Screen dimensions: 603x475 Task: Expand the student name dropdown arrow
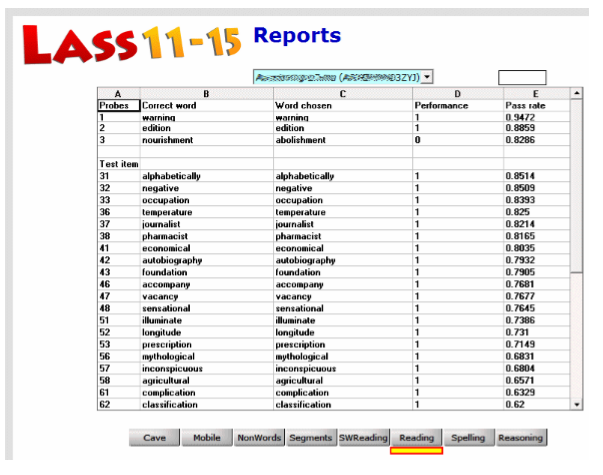pos(427,77)
